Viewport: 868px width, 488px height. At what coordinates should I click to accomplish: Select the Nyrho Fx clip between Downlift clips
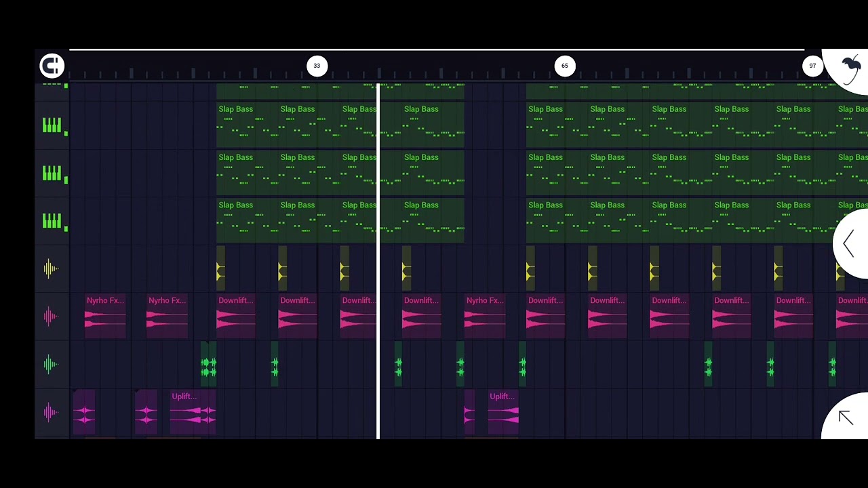tap(485, 317)
